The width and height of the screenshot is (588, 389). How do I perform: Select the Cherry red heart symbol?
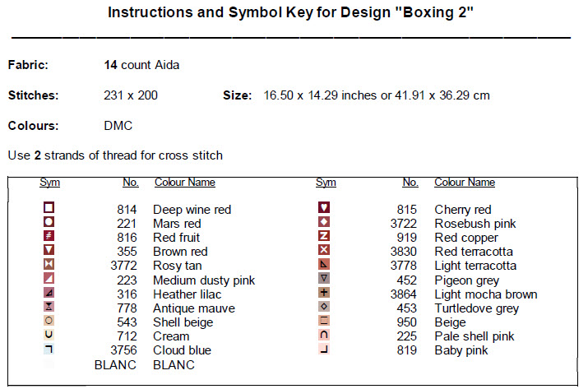click(324, 209)
